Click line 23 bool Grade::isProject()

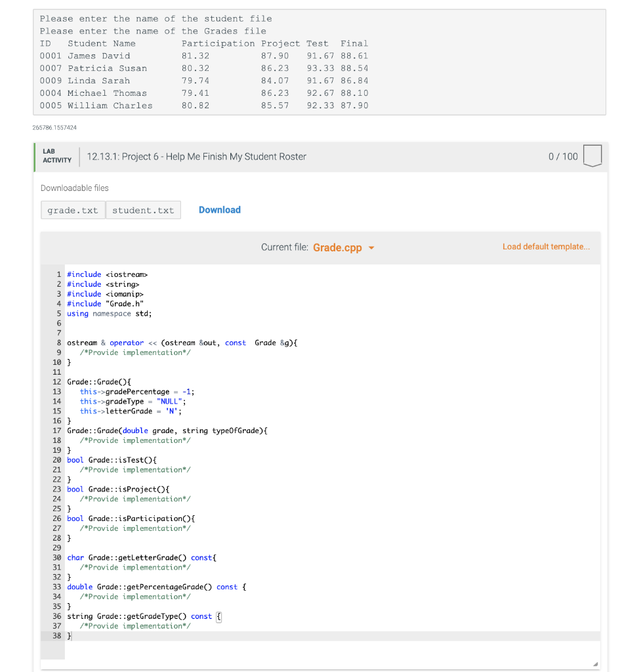tap(118, 489)
